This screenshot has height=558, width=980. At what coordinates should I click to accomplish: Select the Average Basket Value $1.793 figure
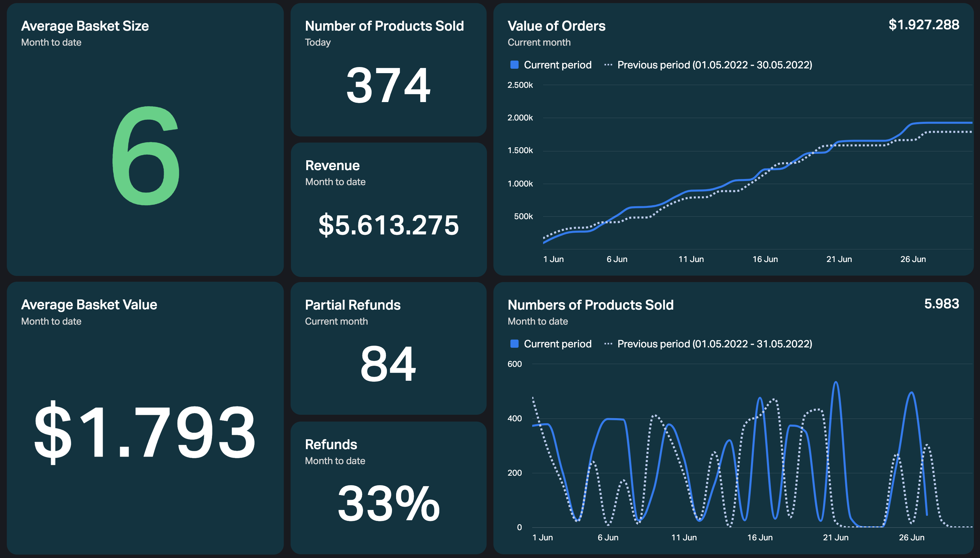tap(145, 432)
